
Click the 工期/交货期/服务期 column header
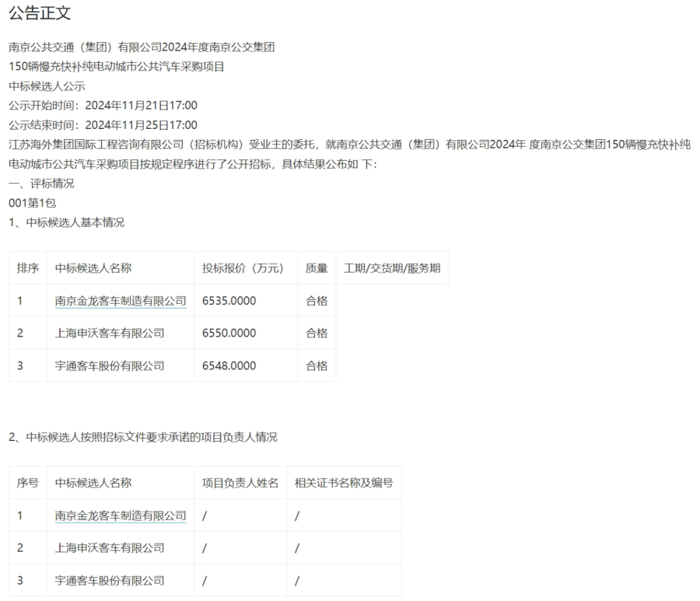pyautogui.click(x=392, y=268)
